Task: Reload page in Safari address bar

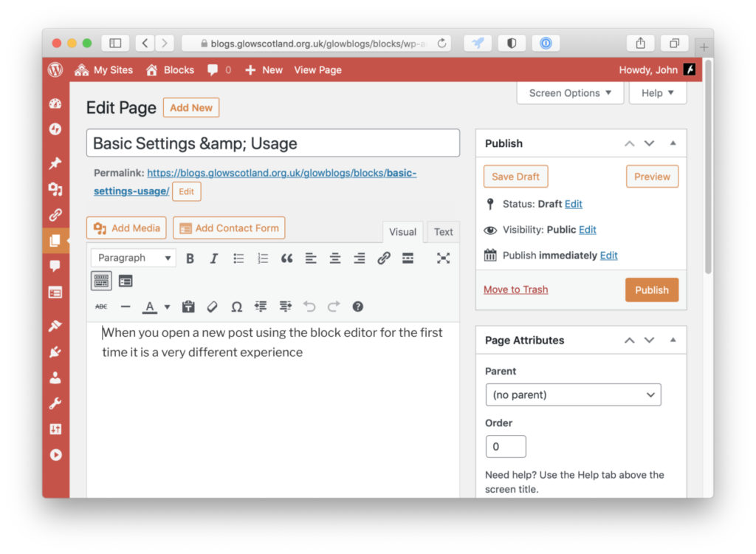Action: [x=441, y=44]
